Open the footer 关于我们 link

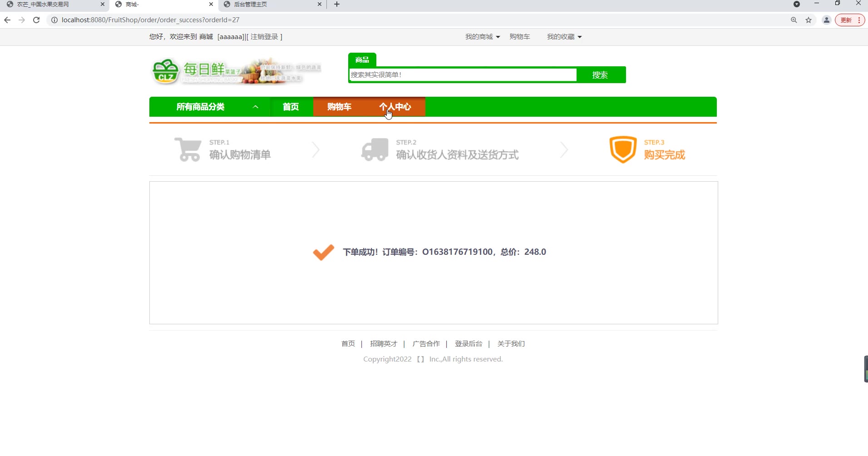click(511, 344)
